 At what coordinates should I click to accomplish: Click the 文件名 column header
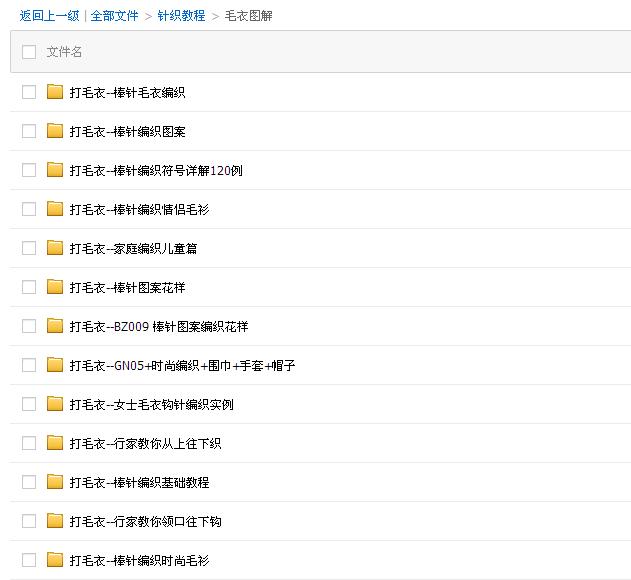(x=64, y=52)
